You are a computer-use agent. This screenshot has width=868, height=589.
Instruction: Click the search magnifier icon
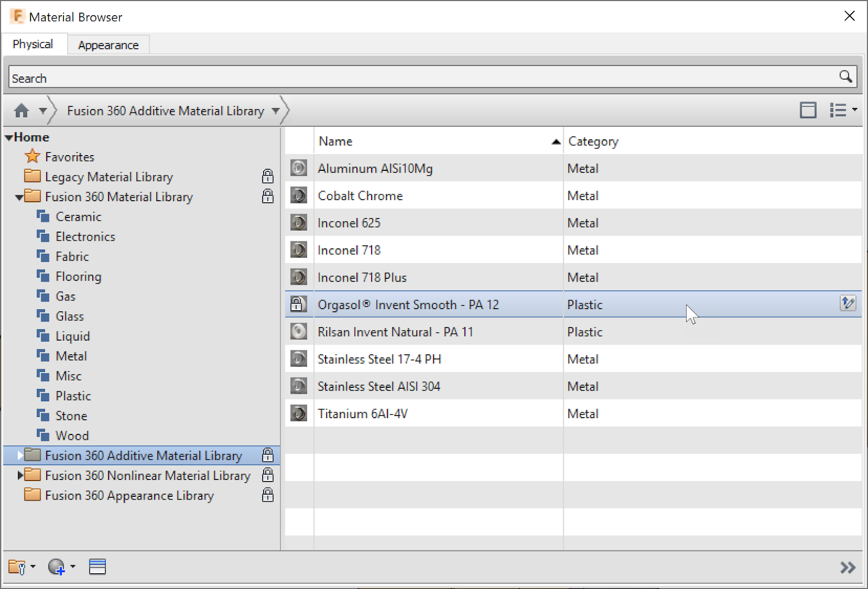coord(845,76)
